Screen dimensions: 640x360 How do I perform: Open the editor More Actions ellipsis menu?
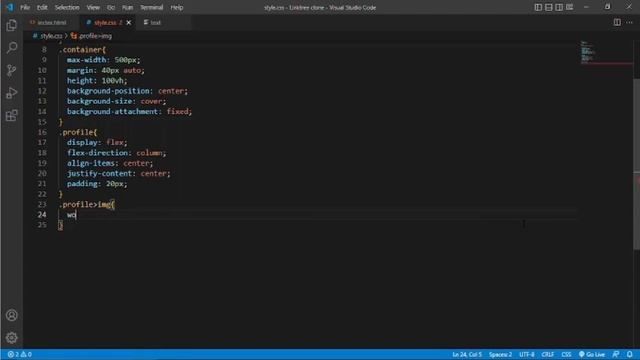(x=629, y=22)
